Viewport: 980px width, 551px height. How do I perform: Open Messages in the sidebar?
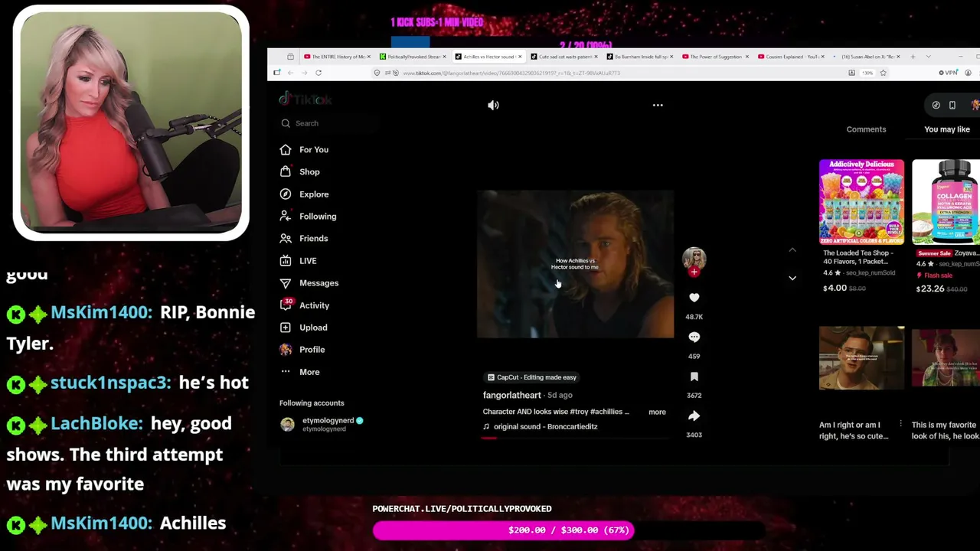[x=309, y=283]
